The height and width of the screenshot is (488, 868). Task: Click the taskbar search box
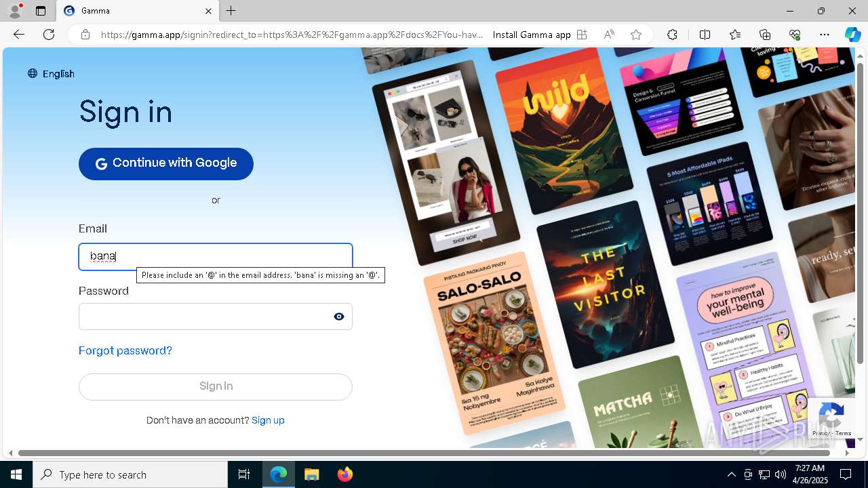click(x=130, y=474)
